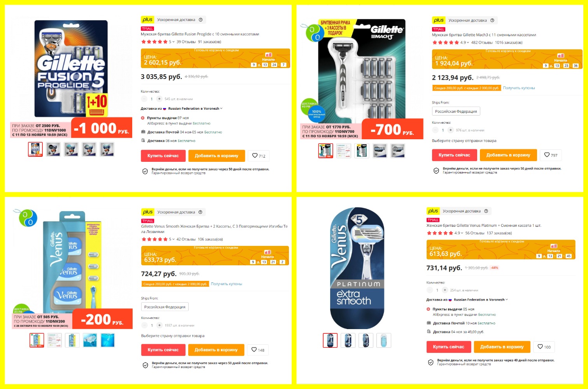Viewport: 588px width, 389px height.
Task: Select last thumbnail under Venus Platinum image
Action: click(x=383, y=340)
